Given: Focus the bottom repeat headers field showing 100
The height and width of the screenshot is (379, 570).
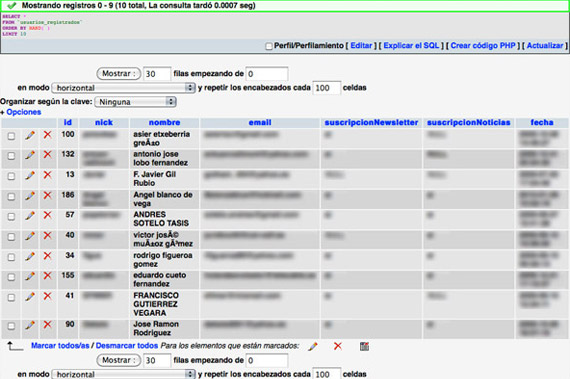Looking at the screenshot, I should pyautogui.click(x=326, y=374).
